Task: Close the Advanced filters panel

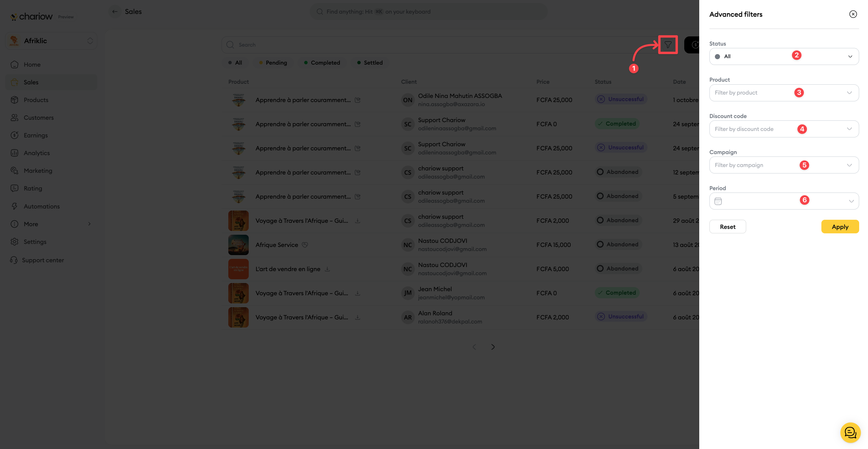Action: pyautogui.click(x=853, y=14)
